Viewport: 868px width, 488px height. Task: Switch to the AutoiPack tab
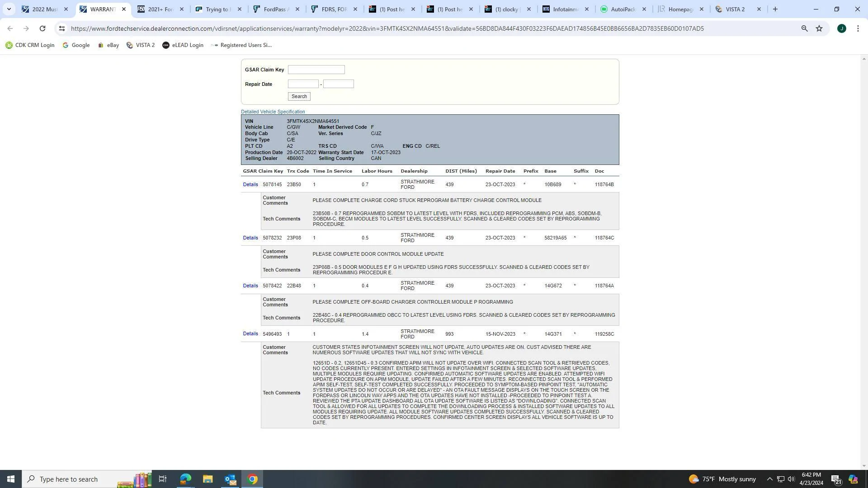tap(623, 9)
